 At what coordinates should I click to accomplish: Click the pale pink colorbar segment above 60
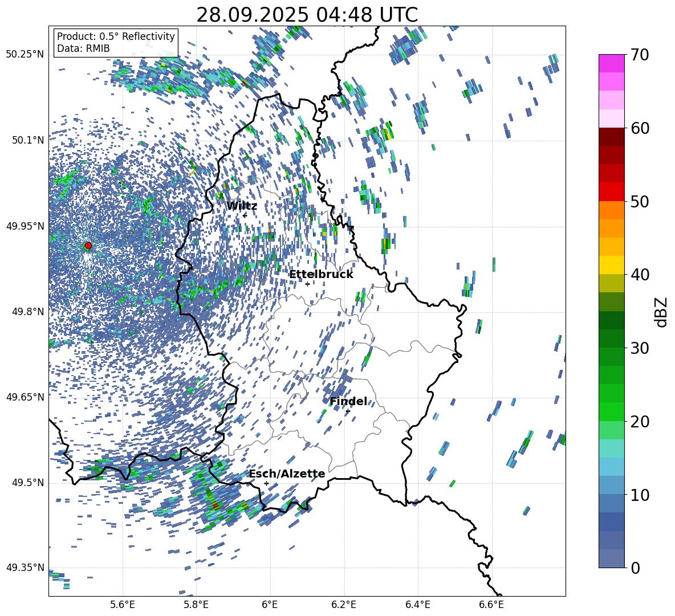pyautogui.click(x=612, y=119)
